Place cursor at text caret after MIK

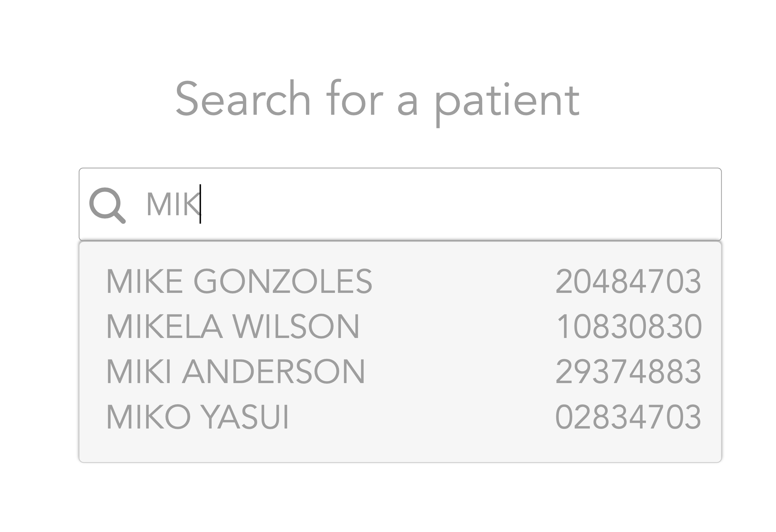[201, 204]
